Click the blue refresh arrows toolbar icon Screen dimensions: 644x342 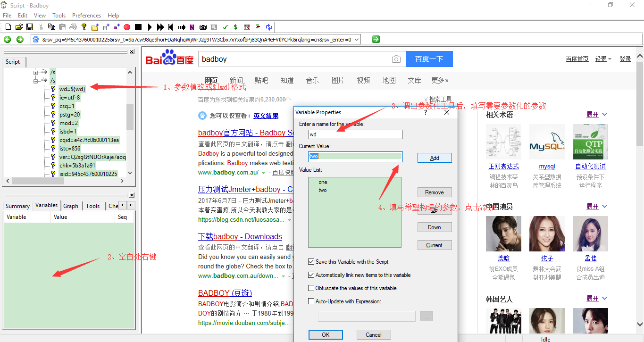pos(268,27)
